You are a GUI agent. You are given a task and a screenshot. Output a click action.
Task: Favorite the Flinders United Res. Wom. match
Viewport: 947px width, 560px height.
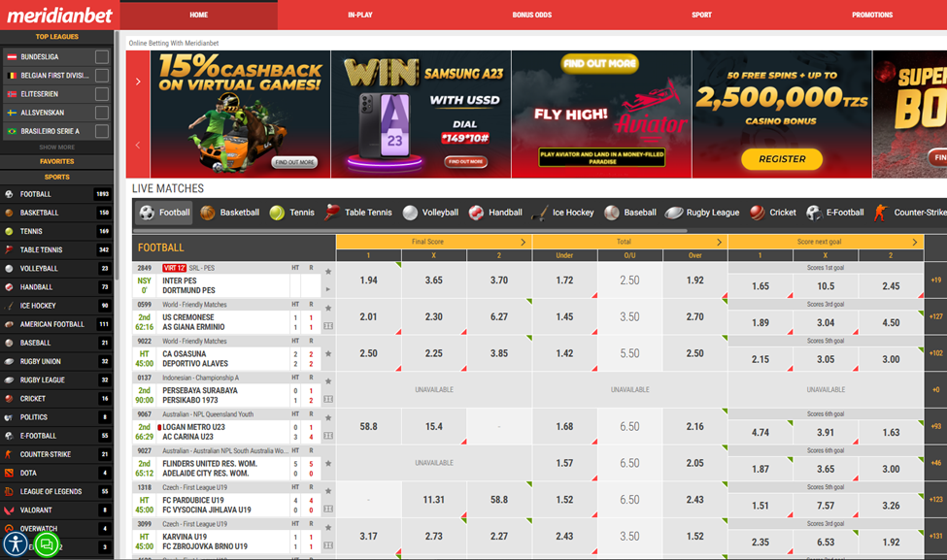click(x=328, y=464)
